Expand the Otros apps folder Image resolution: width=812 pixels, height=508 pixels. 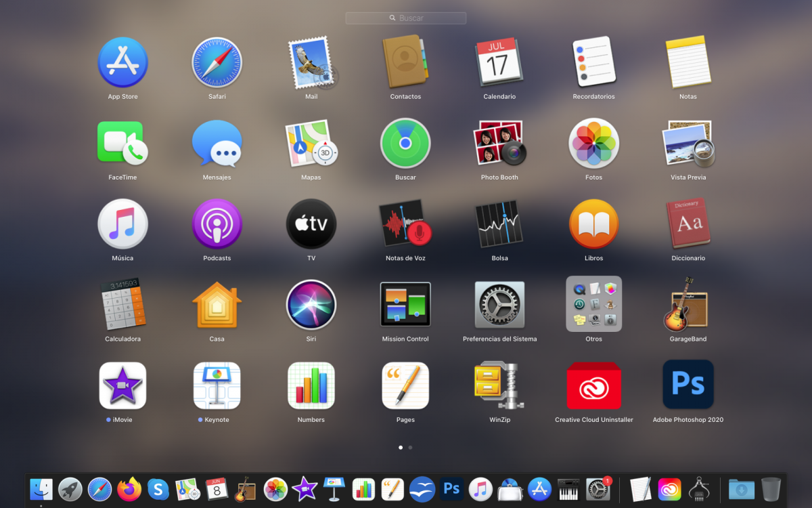[x=593, y=304]
